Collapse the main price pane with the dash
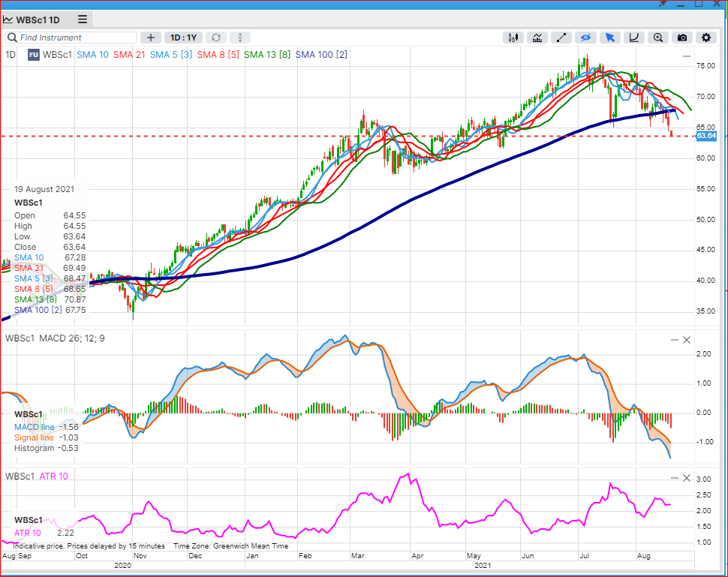 click(687, 56)
